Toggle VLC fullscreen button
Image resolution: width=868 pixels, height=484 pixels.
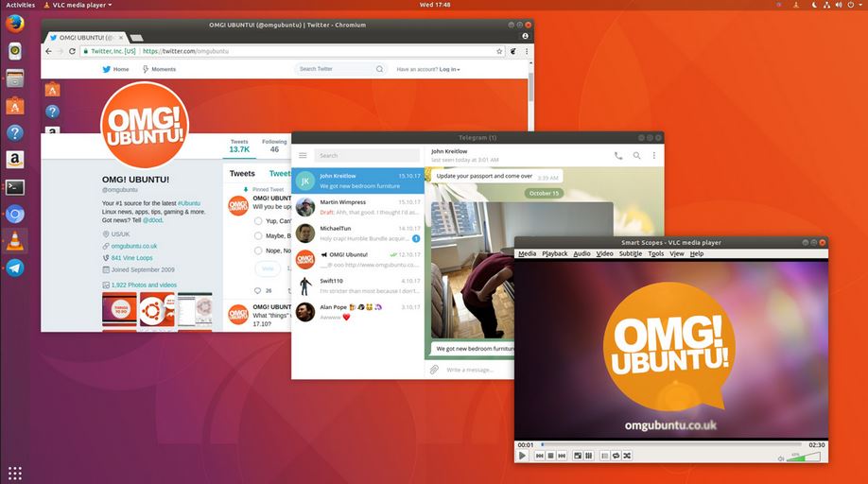[577, 456]
